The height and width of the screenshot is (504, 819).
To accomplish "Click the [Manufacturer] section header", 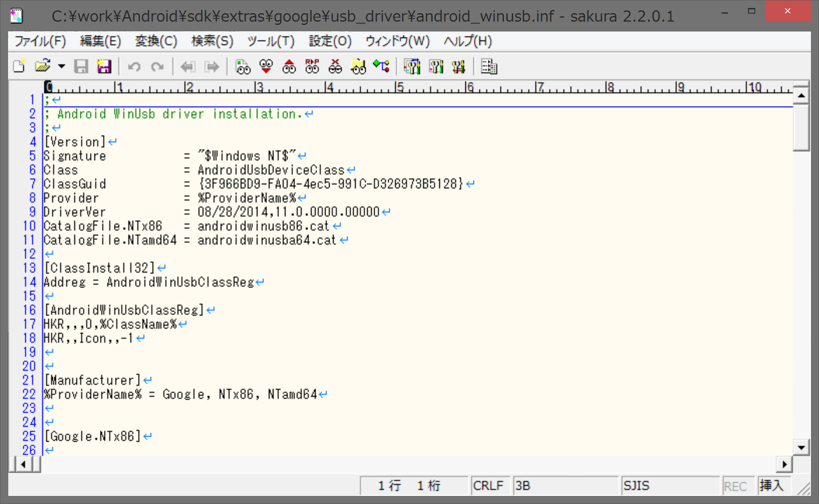I will [93, 380].
